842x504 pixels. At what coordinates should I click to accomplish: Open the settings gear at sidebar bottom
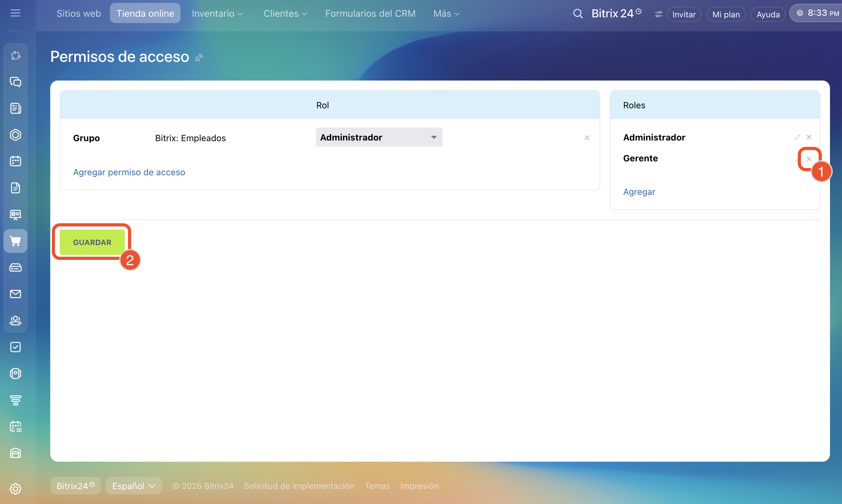[15, 489]
